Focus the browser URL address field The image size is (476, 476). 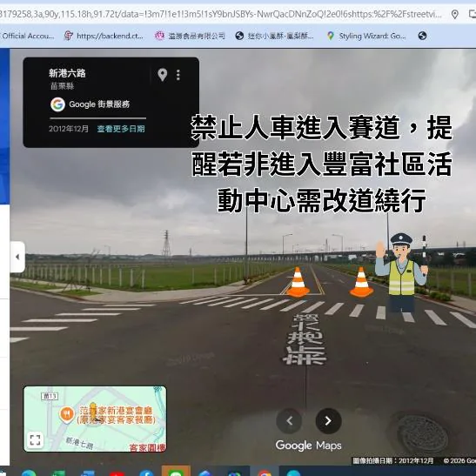pos(222,14)
